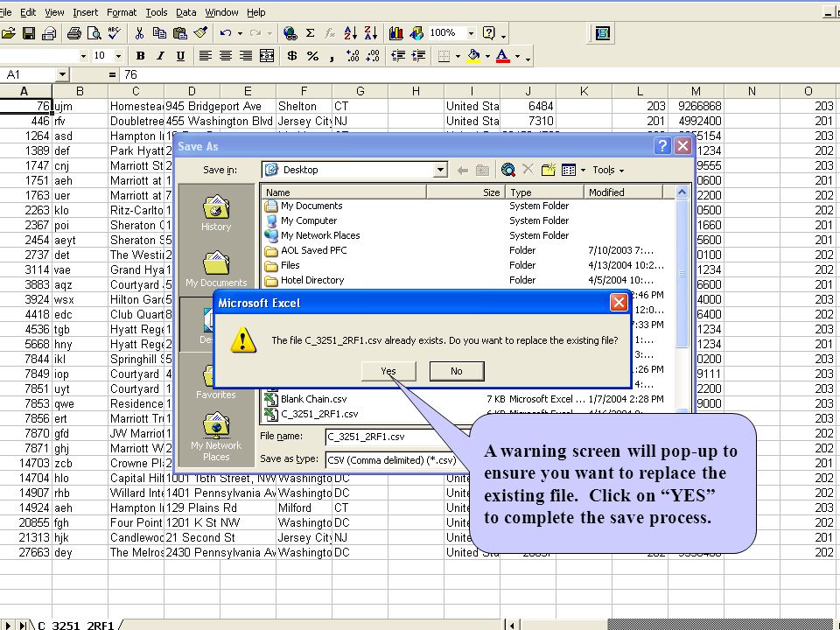Apply Percent Style icon

313,56
